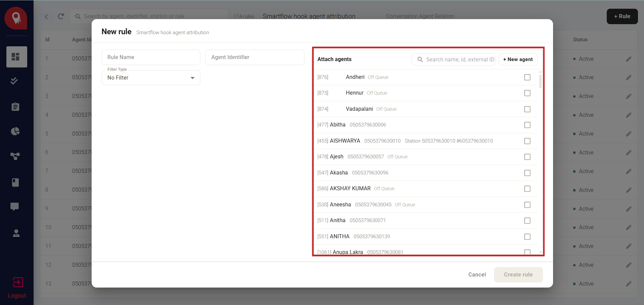The image size is (644, 305).
Task: Open the Filter Type dropdown
Action: 151,78
